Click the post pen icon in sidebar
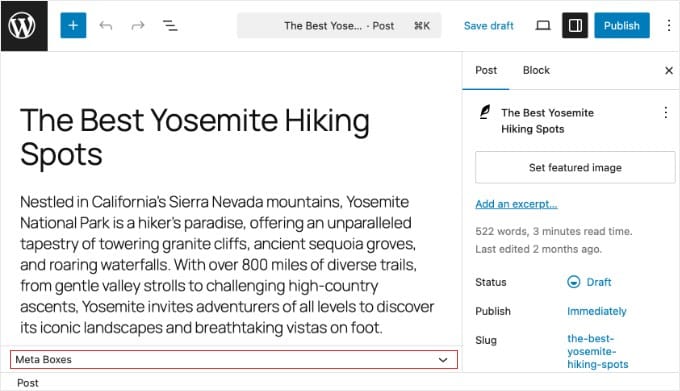 [485, 112]
